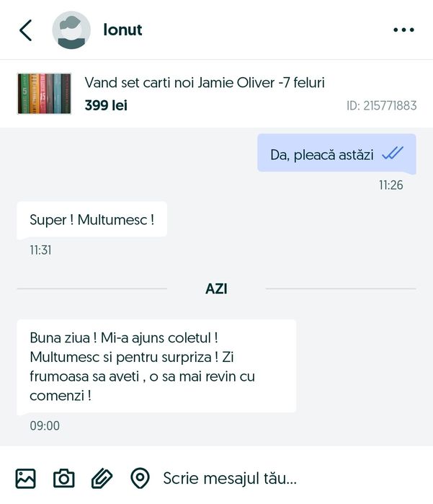Open the camera to take photo
The image size is (433, 504).
click(x=64, y=478)
